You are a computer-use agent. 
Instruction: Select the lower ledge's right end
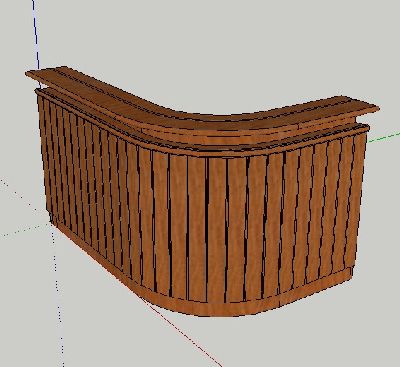point(362,128)
